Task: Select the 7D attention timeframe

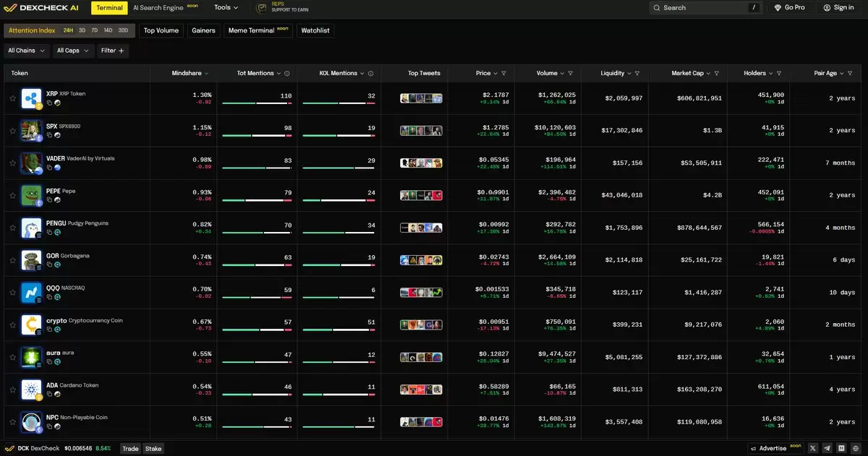Action: [x=94, y=30]
